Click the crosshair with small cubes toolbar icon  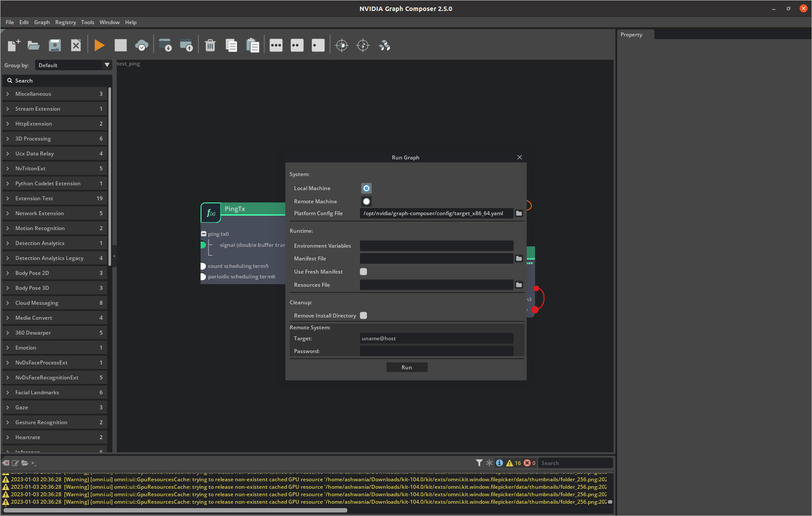coord(363,45)
